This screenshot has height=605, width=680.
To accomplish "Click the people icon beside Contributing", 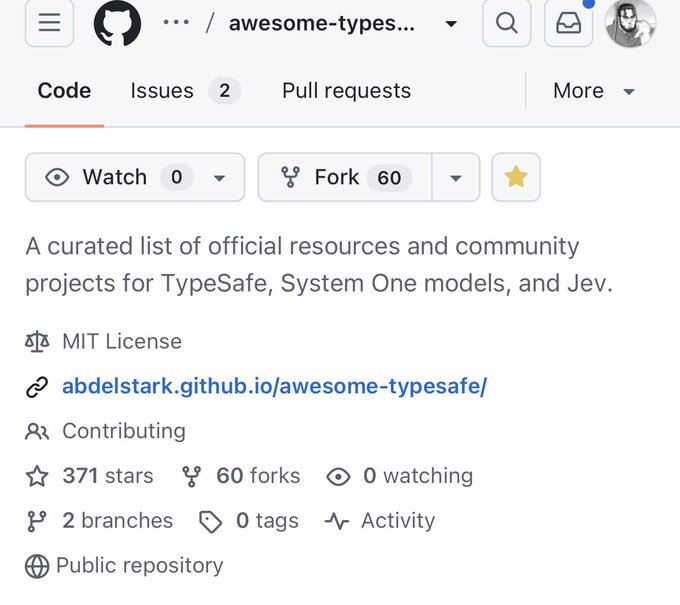I will [37, 432].
